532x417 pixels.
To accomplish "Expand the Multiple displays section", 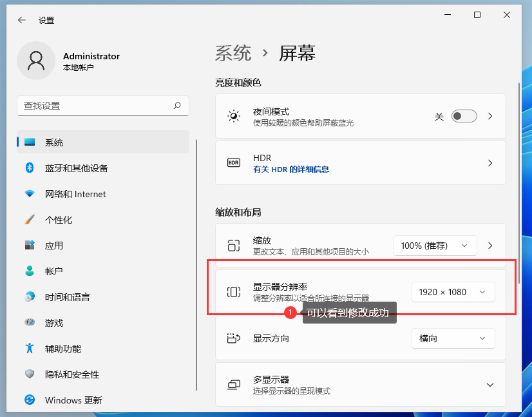I will pyautogui.click(x=489, y=385).
